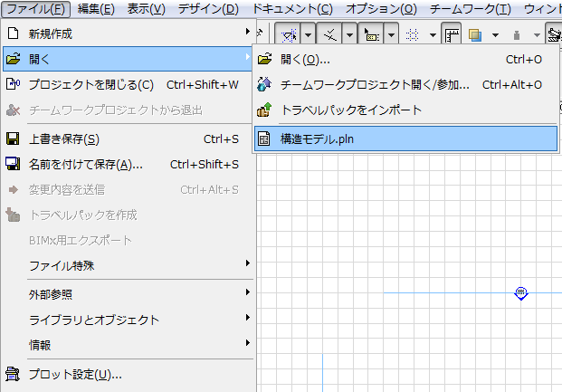562x392 pixels.
Task: Open the 表示(V) menu
Action: click(147, 9)
